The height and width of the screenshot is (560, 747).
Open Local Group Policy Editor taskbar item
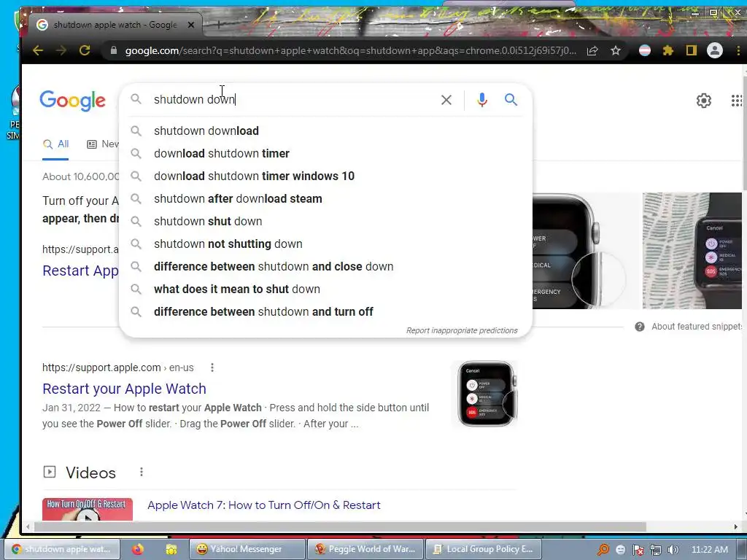tap(483, 549)
